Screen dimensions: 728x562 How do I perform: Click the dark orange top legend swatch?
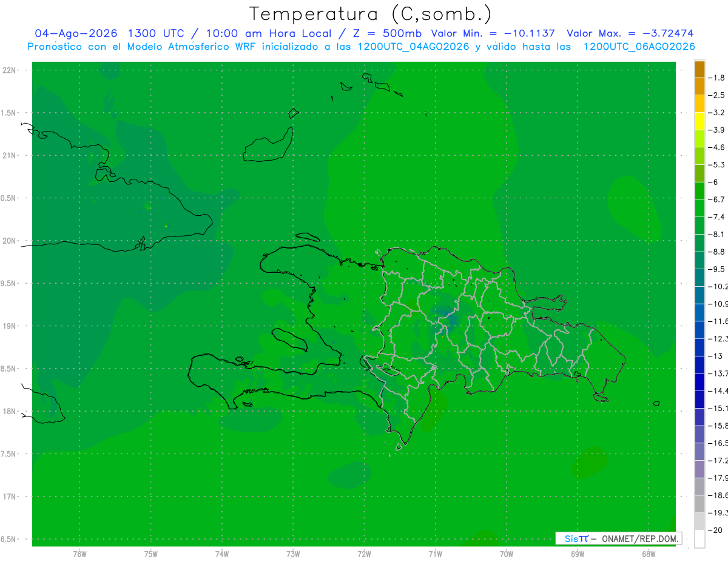(700, 69)
